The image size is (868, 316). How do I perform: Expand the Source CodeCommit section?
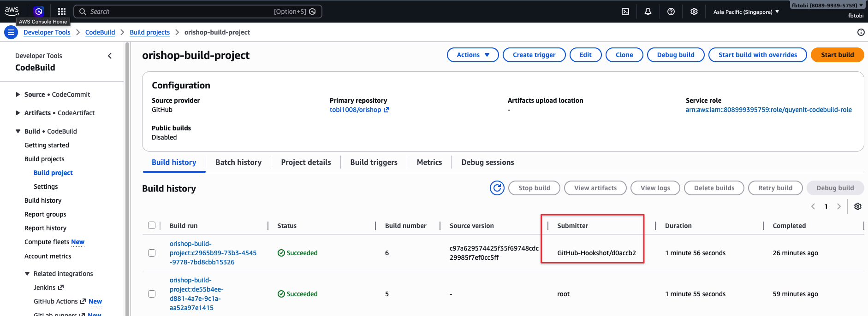(18, 94)
